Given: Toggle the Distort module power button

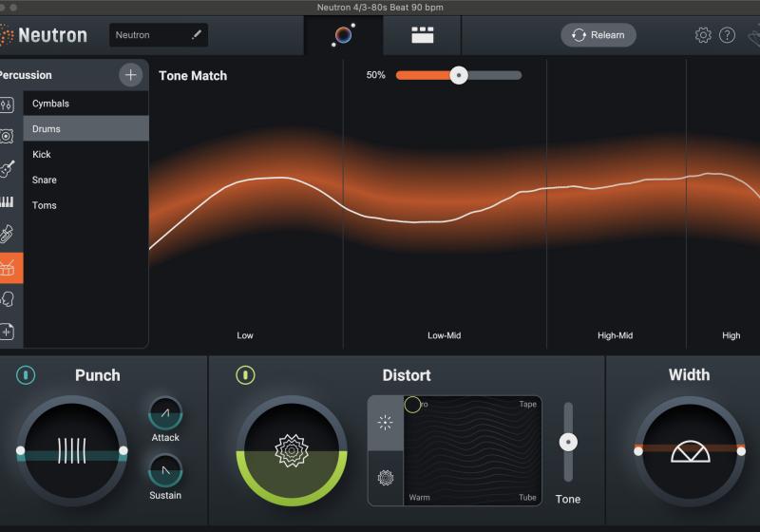Looking at the screenshot, I should pyautogui.click(x=245, y=375).
